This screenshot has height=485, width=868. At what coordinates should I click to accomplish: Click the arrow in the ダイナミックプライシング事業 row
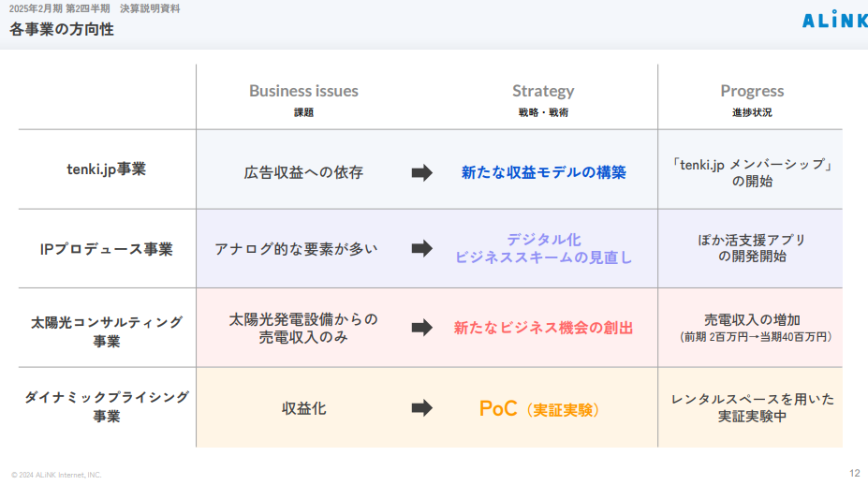pyautogui.click(x=422, y=408)
